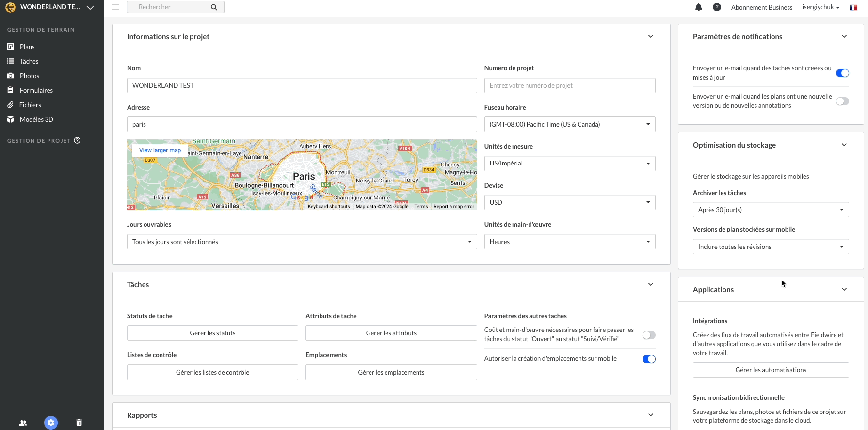Click the hamburger menu icon
Image resolution: width=868 pixels, height=430 pixels.
click(115, 7)
